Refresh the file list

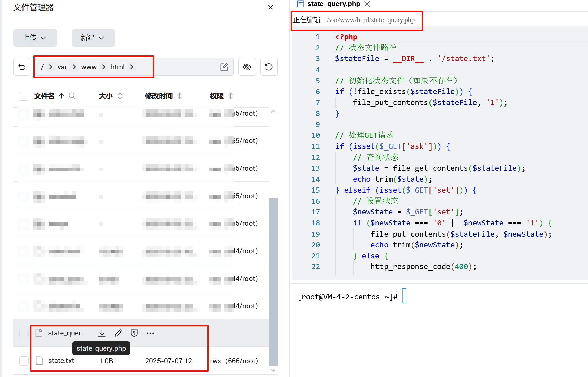pos(269,67)
